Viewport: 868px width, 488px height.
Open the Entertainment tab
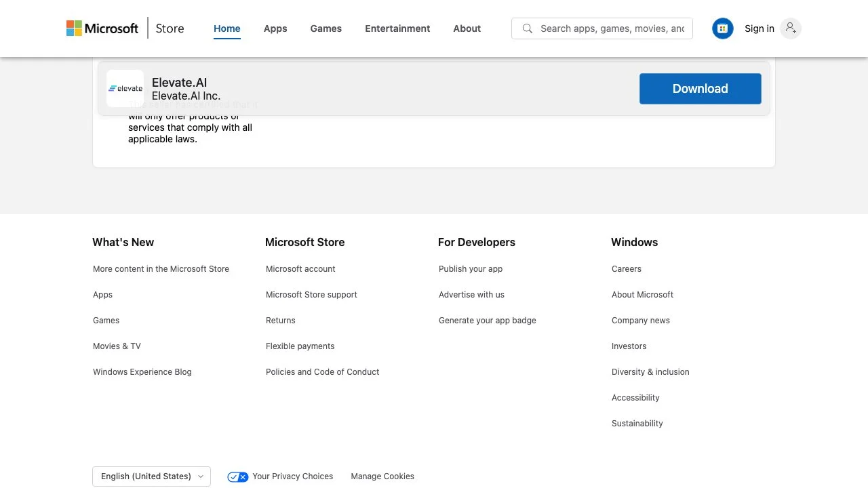click(397, 28)
